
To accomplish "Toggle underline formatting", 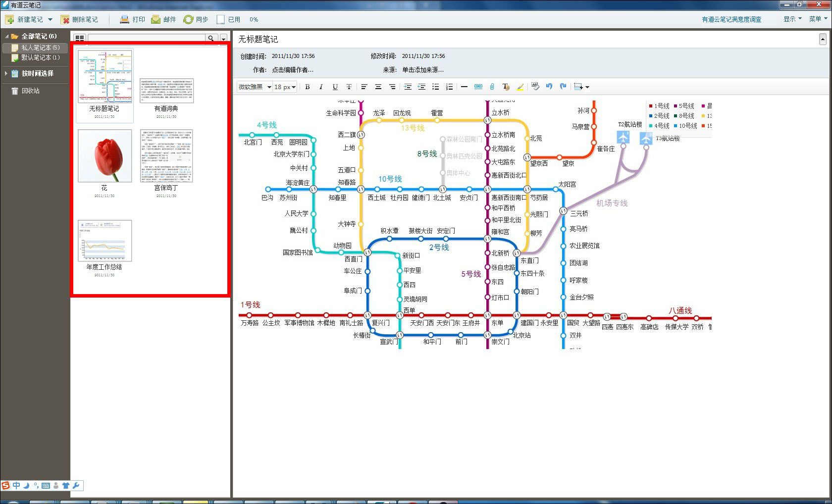I will 335,87.
